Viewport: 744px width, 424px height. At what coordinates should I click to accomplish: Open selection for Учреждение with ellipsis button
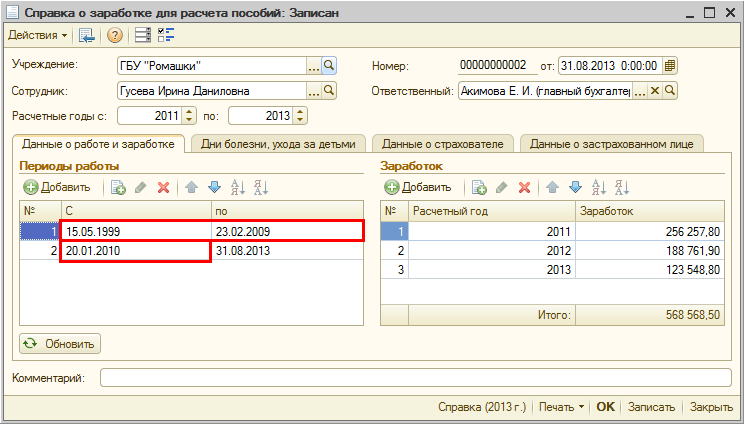[x=314, y=66]
